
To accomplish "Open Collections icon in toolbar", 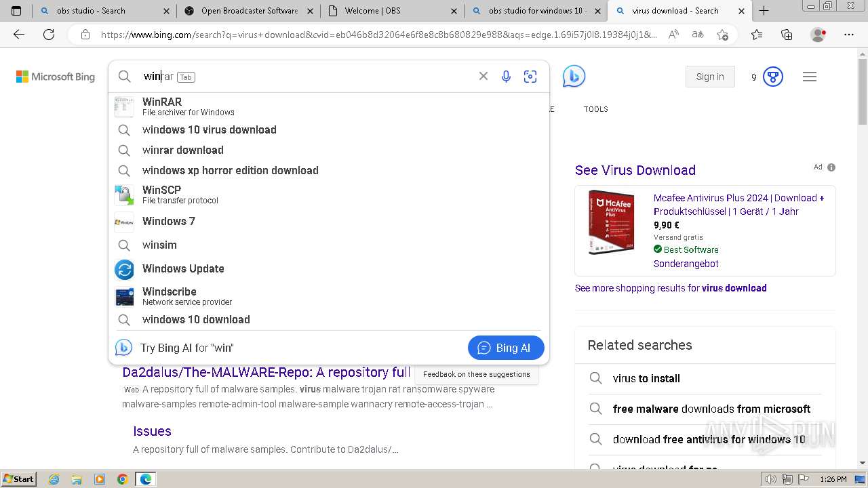I will tap(787, 35).
